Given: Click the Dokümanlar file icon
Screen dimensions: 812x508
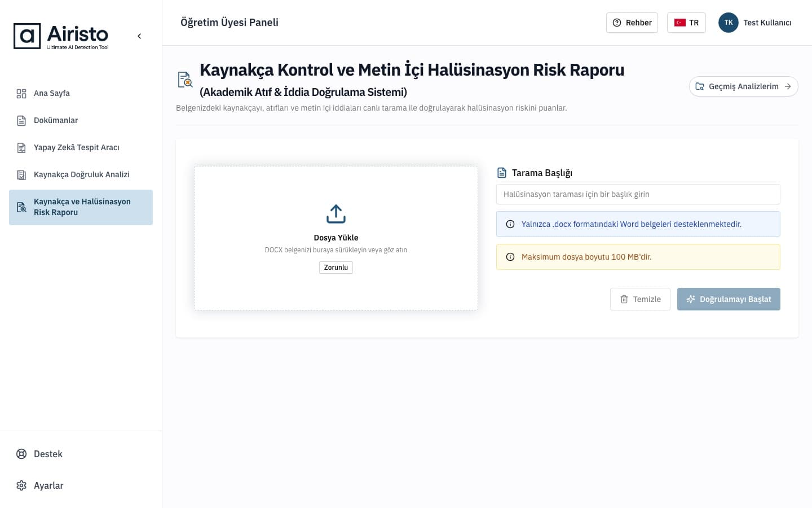Looking at the screenshot, I should 21,121.
